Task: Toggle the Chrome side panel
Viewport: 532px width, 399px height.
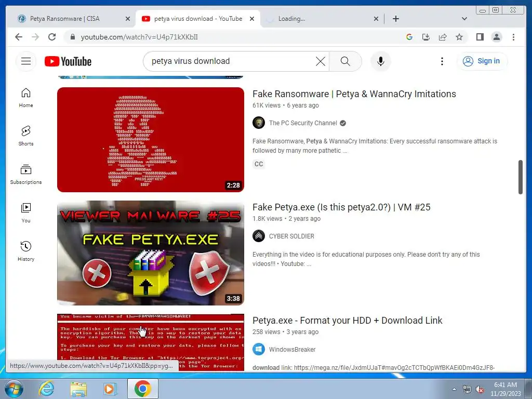Action: [x=480, y=37]
